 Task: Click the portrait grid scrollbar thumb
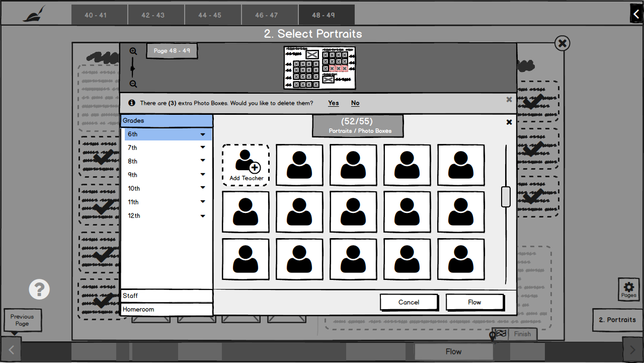coord(506,197)
